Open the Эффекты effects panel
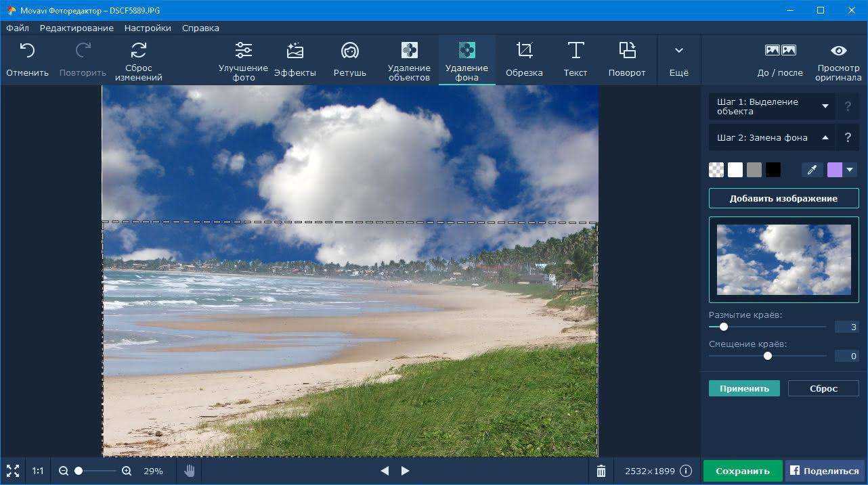 tap(295, 60)
